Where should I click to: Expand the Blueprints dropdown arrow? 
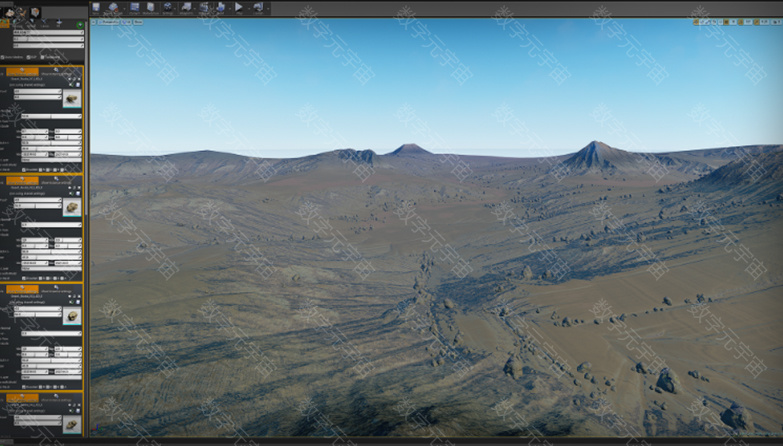point(194,8)
